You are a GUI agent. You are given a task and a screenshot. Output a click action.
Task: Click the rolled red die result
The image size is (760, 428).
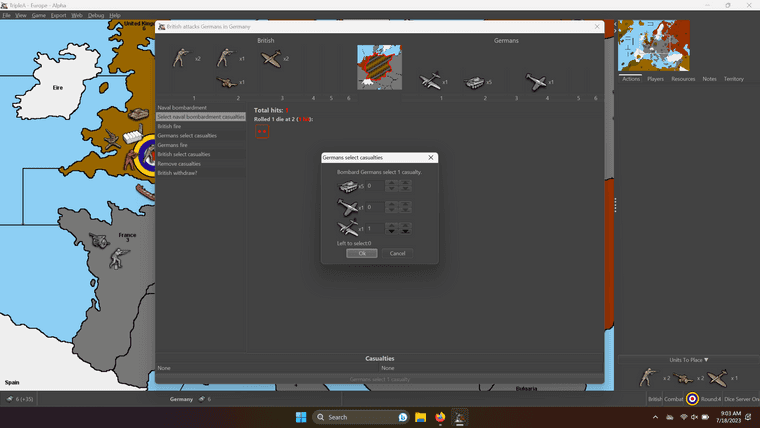pyautogui.click(x=261, y=131)
